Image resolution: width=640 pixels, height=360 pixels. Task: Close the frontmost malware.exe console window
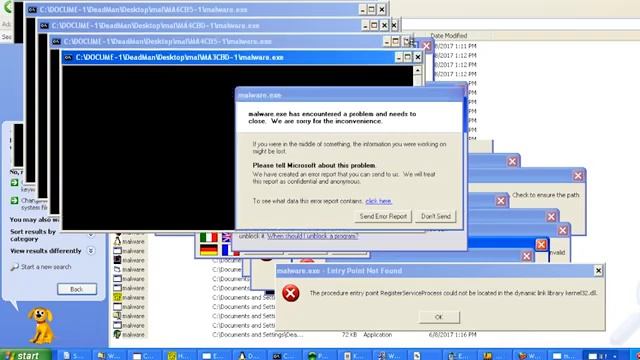tap(418, 58)
